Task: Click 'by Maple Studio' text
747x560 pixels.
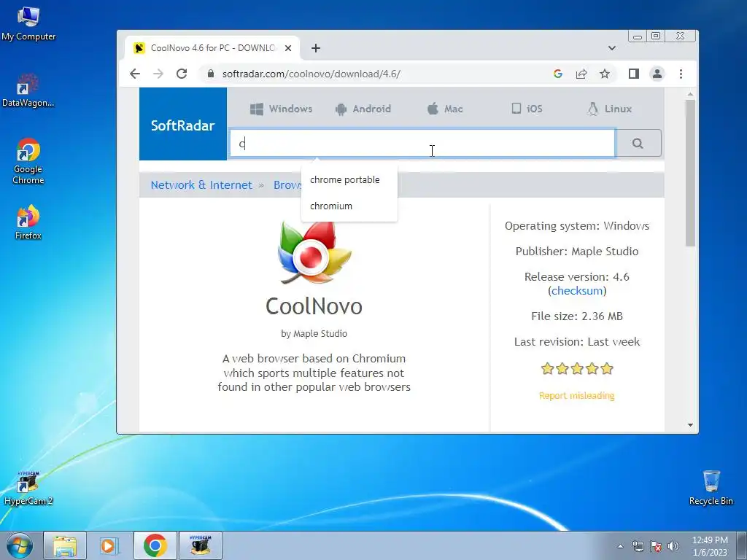Action: pyautogui.click(x=314, y=334)
